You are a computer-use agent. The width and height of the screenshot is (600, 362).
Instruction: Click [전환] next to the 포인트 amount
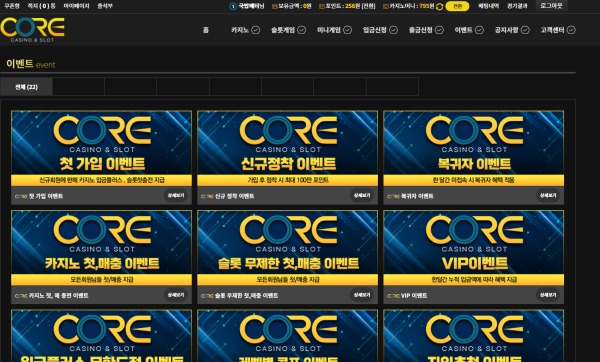(368, 6)
